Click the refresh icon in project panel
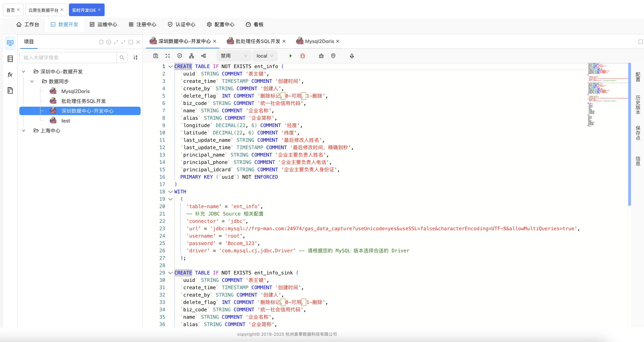Image resolution: width=644 pixels, height=342 pixels. coord(101,42)
